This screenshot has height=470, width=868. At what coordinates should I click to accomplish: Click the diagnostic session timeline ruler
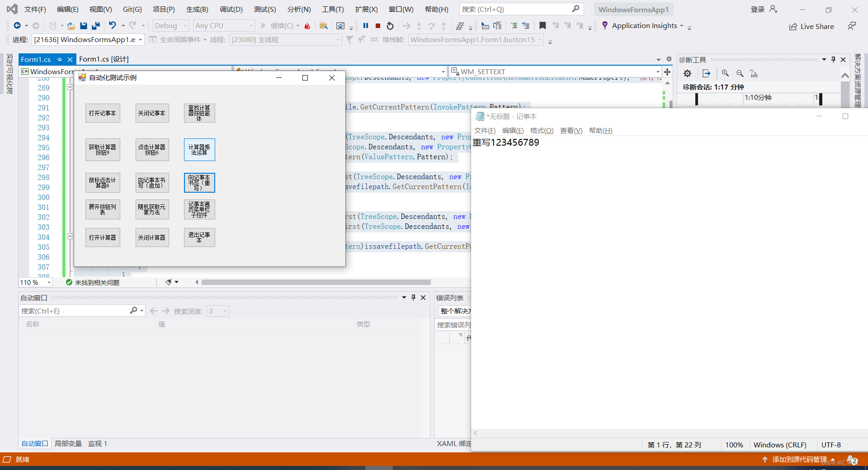point(759,99)
